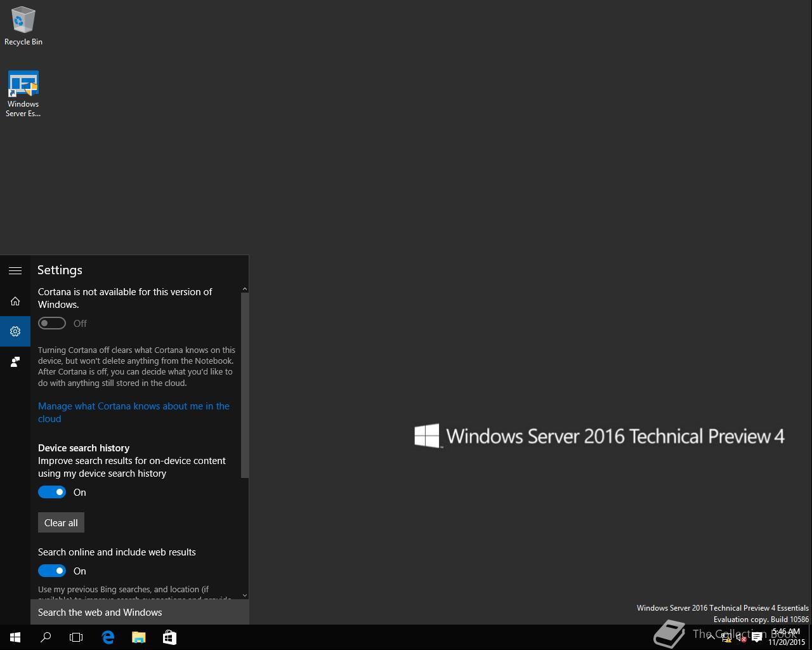Select the Recycle Bin desktop icon

23,27
